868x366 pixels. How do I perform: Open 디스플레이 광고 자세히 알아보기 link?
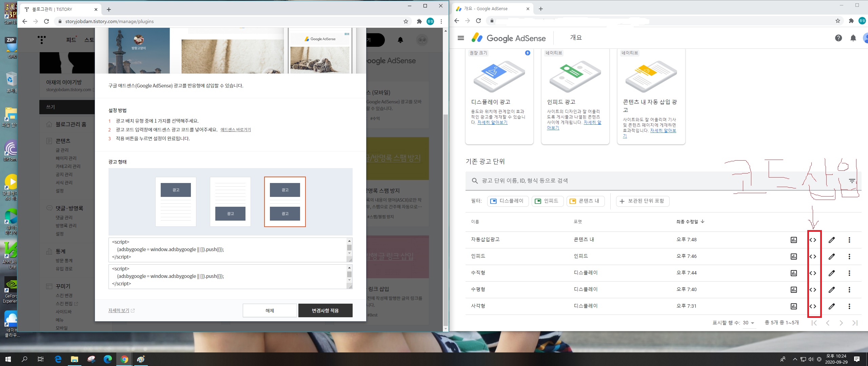[492, 122]
